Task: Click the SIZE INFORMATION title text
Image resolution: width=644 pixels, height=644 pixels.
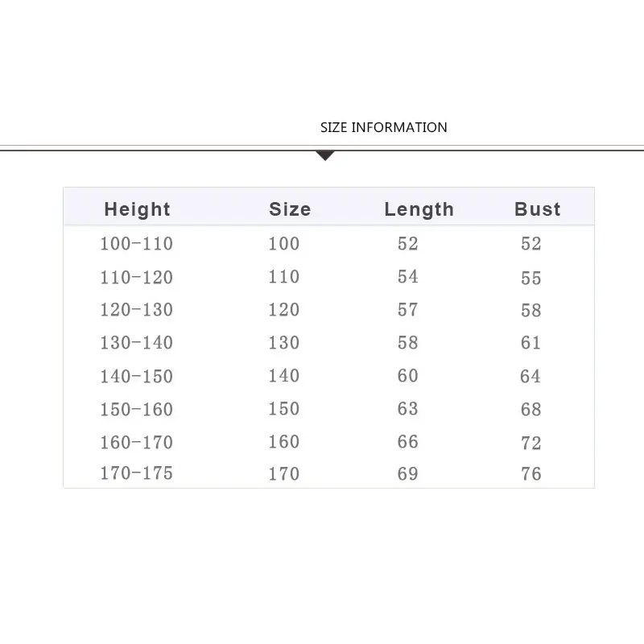Action: 383,127
